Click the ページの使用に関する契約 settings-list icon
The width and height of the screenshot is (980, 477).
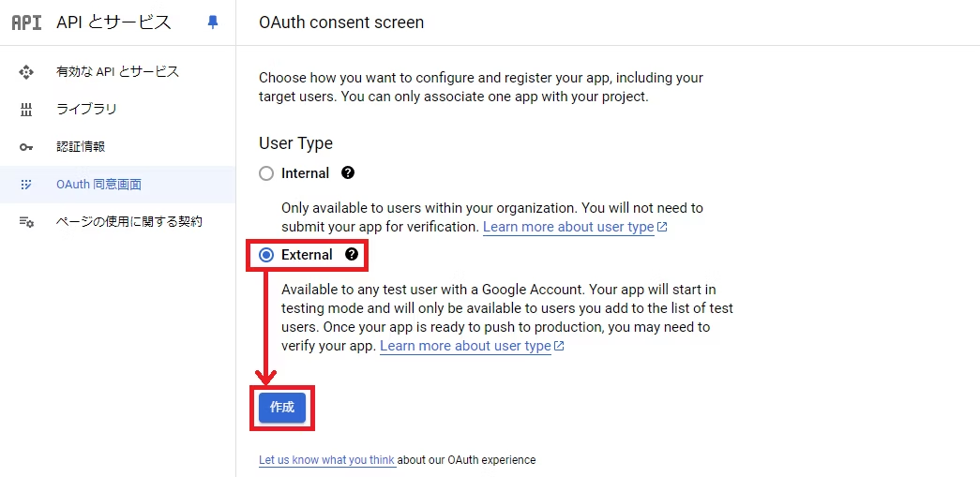pos(25,222)
